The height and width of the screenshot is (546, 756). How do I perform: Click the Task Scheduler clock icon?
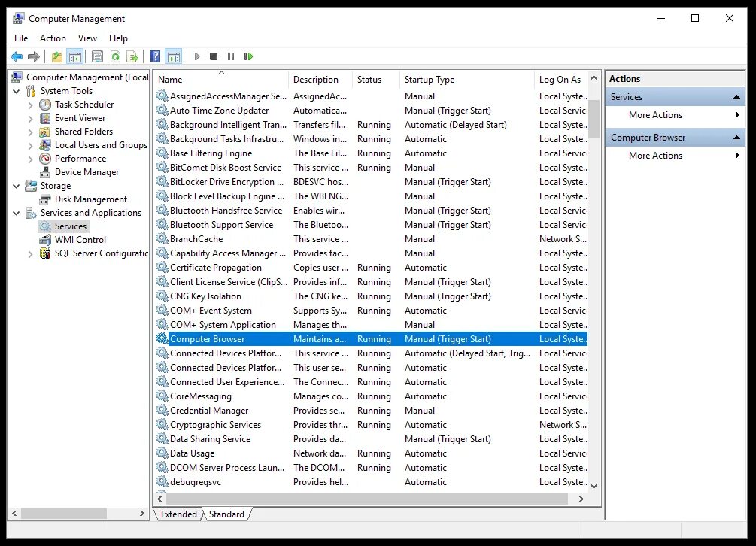(x=45, y=105)
